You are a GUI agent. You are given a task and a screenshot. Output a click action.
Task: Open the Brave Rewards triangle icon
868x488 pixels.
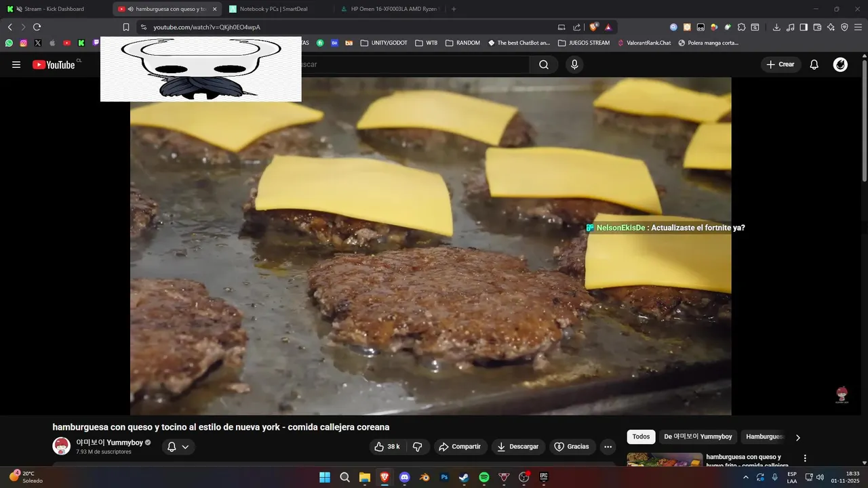click(x=608, y=27)
